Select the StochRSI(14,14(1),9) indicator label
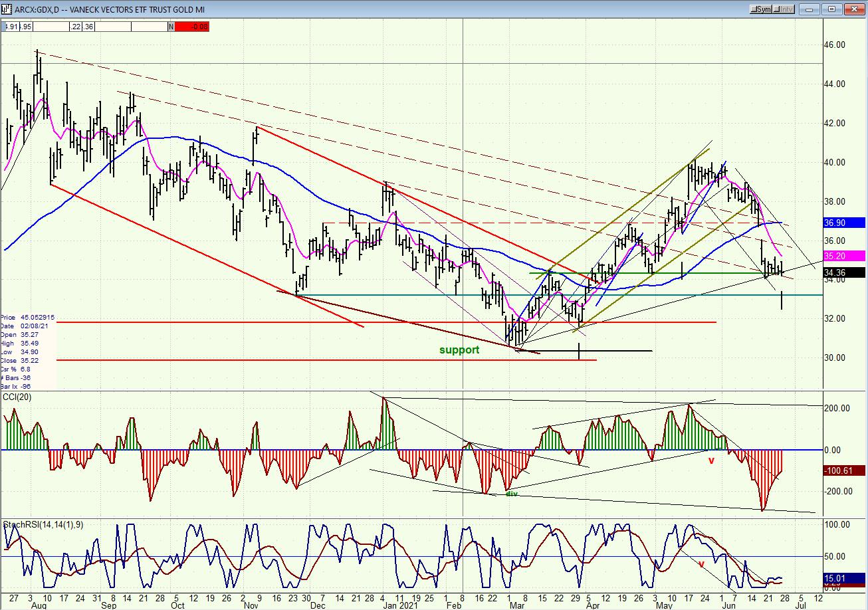This screenshot has width=868, height=610. pos(41,525)
